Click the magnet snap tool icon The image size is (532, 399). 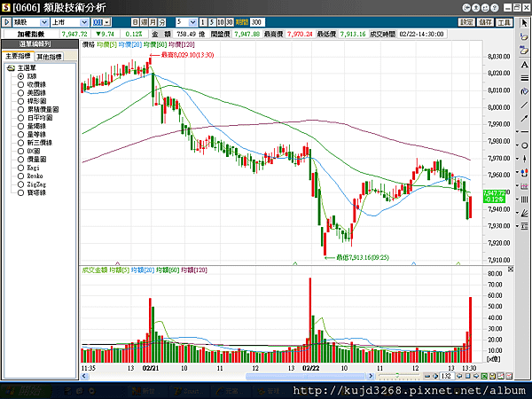click(525, 172)
